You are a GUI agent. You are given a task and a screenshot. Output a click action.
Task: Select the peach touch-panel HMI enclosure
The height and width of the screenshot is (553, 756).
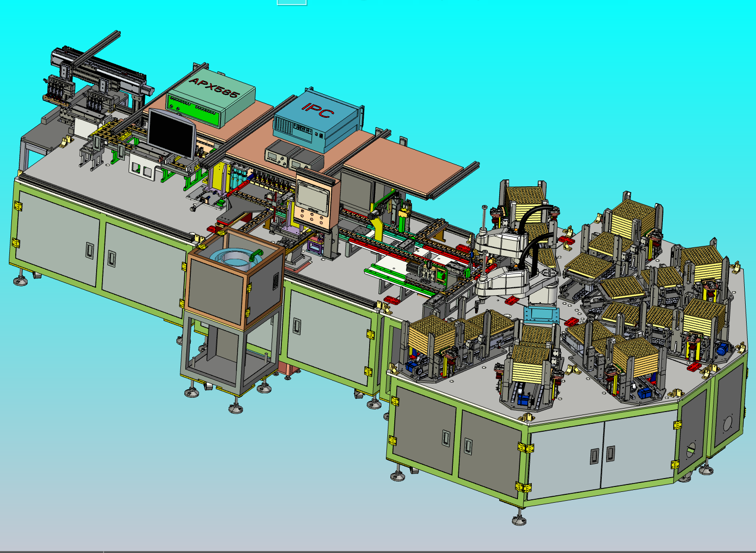coord(317,201)
